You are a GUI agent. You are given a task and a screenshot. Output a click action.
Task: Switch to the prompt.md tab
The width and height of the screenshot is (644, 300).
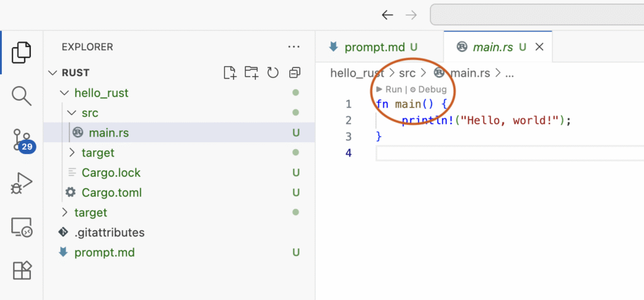point(373,47)
